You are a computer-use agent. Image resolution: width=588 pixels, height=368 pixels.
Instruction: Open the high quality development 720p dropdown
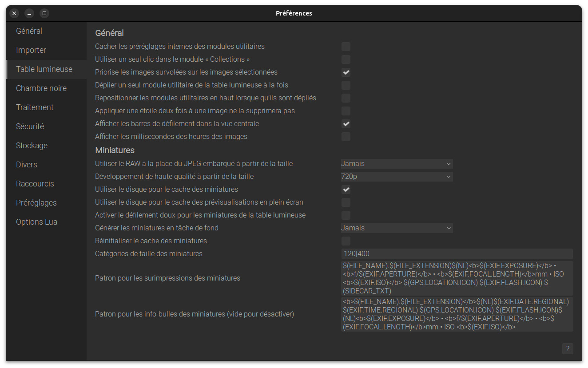(397, 177)
